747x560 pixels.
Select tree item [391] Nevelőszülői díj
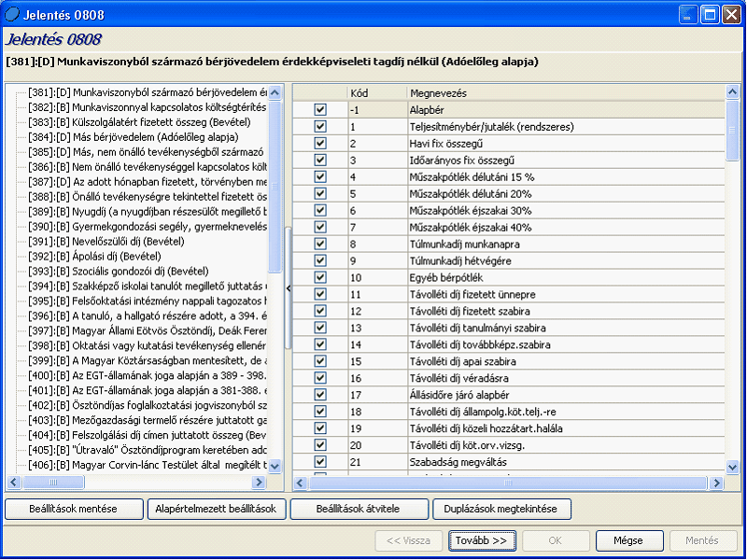click(106, 242)
